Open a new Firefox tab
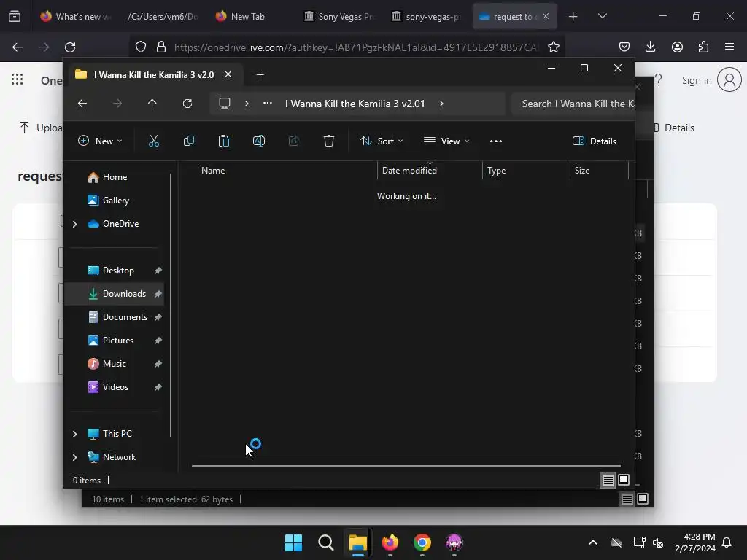The width and height of the screenshot is (747, 560). (x=573, y=17)
